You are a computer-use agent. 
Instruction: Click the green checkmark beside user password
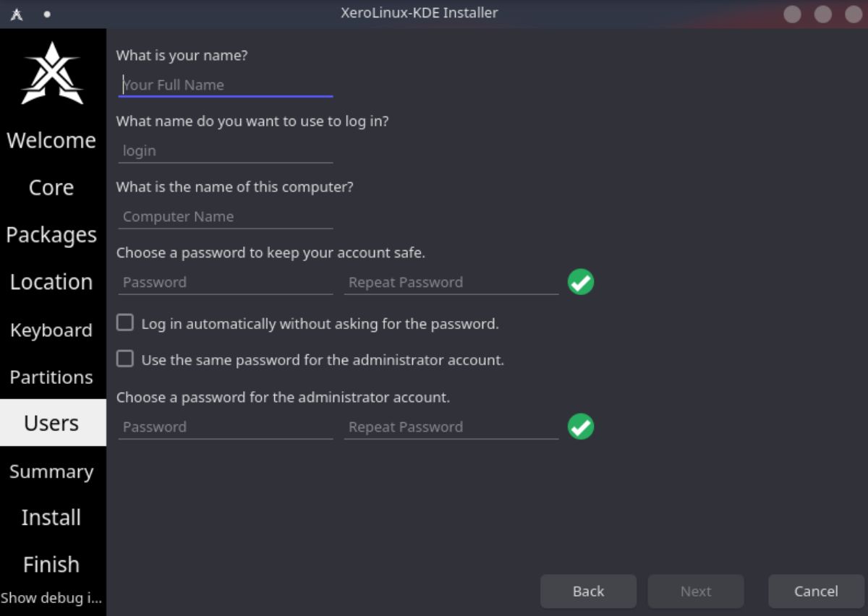point(581,282)
